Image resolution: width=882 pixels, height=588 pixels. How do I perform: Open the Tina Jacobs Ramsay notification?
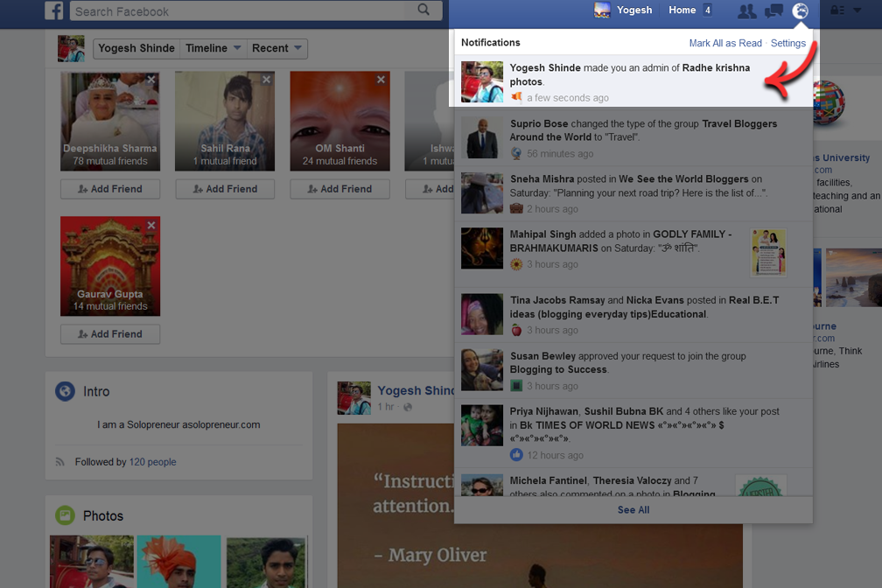(x=633, y=315)
